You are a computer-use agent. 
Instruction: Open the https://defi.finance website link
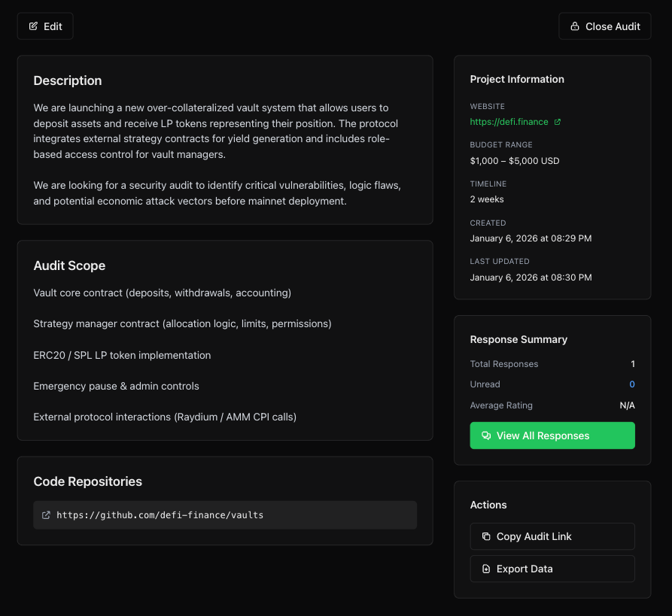pos(509,122)
